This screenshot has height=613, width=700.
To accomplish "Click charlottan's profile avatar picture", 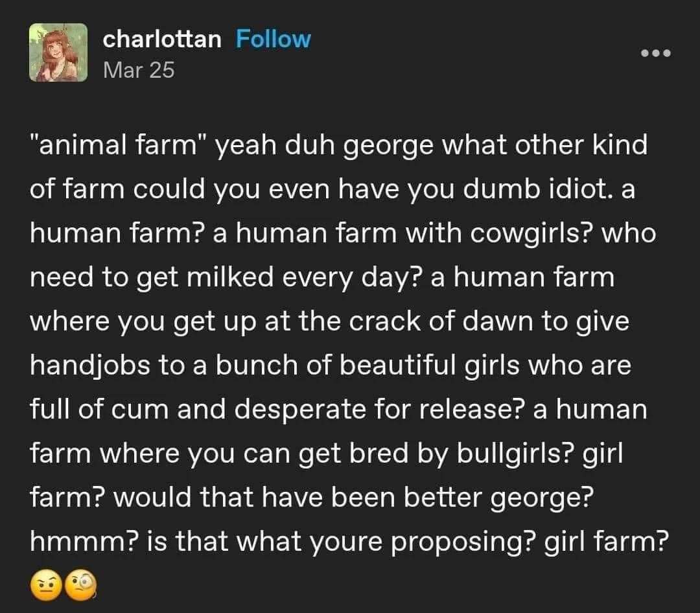I will click(x=58, y=52).
